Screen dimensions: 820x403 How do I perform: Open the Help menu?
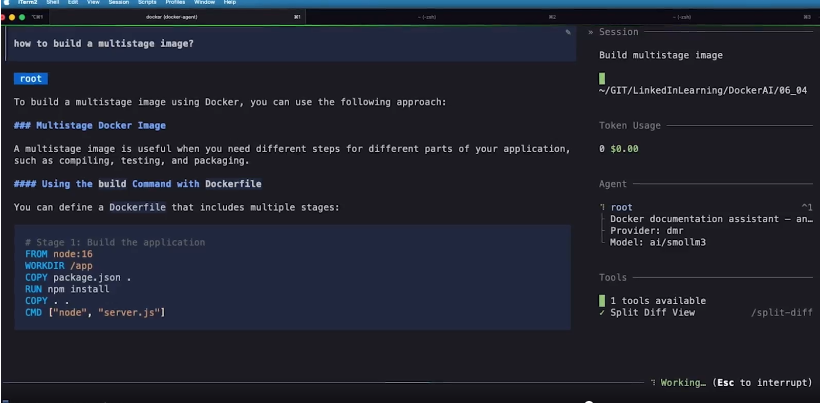[230, 3]
